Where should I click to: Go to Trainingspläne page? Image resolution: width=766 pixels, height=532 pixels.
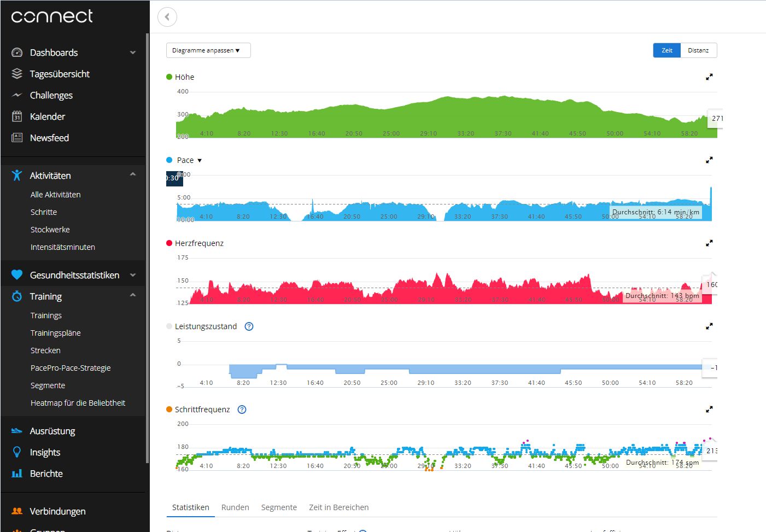point(55,333)
